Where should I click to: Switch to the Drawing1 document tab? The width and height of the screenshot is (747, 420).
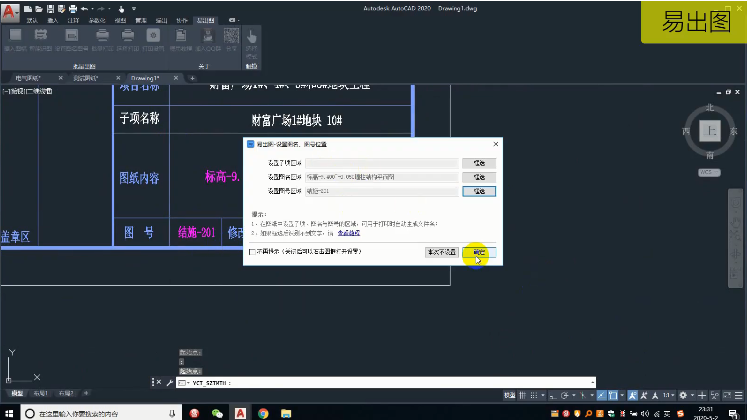[146, 77]
